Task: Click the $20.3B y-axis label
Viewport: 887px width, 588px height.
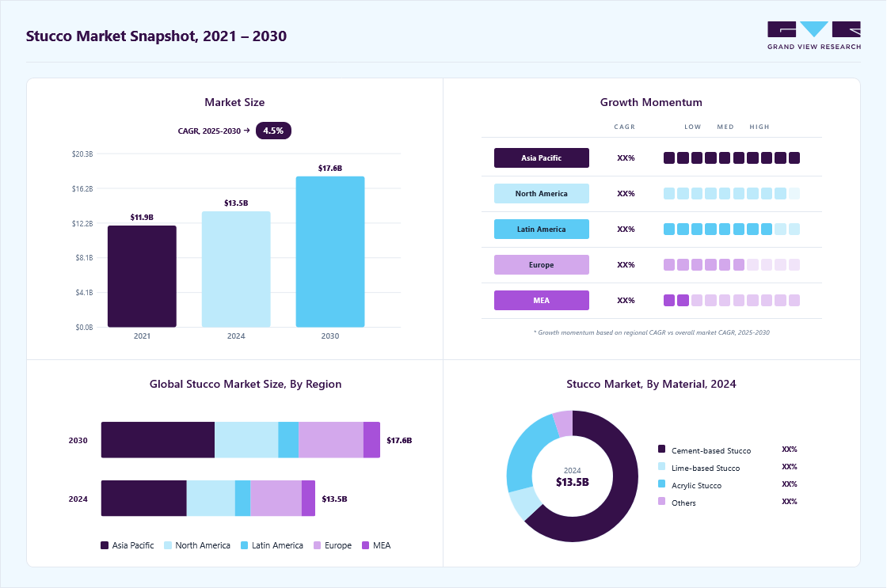Action: click(x=82, y=154)
